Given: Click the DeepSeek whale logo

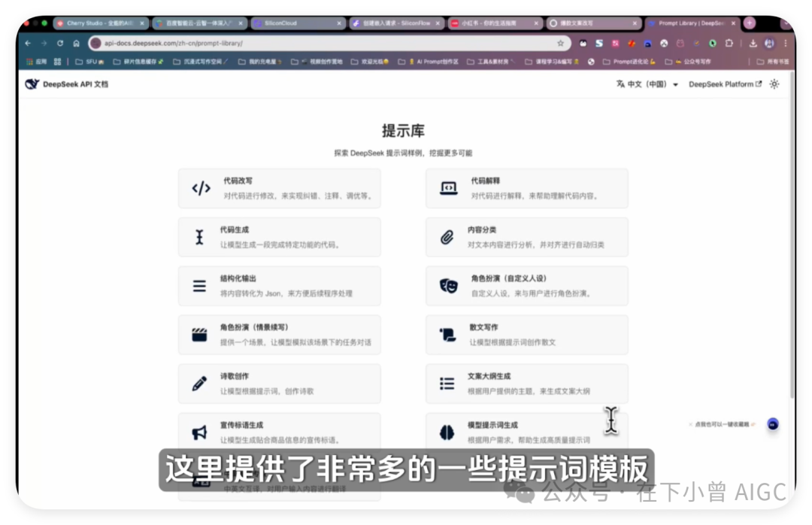Looking at the screenshot, I should [32, 84].
